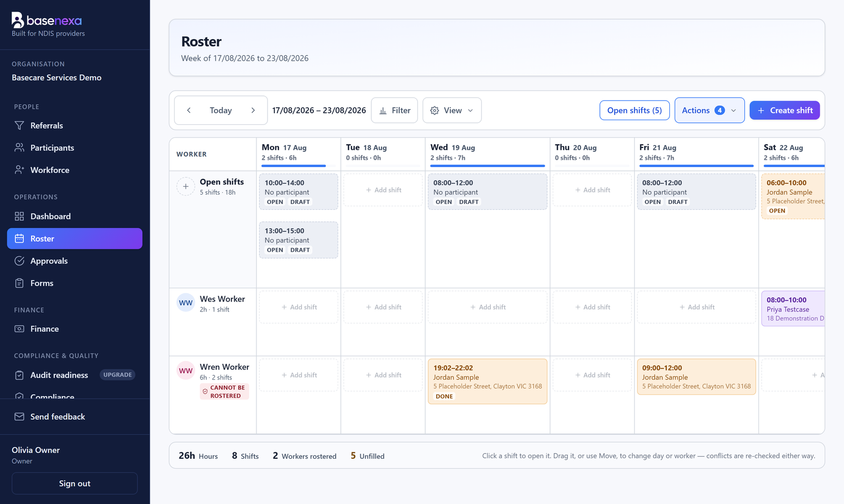
Task: Open Wren Worker's Friday 09:00–12:00 shift
Action: [x=696, y=377]
